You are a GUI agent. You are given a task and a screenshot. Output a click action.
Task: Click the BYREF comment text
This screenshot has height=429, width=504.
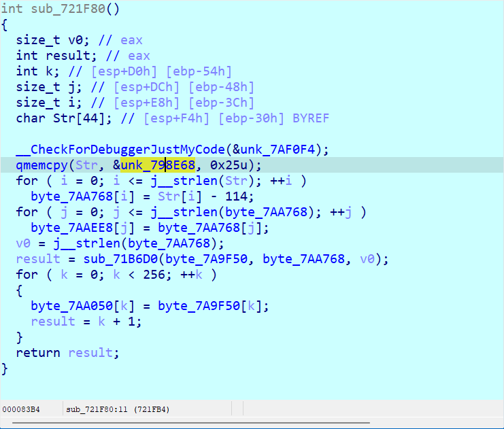click(x=311, y=118)
